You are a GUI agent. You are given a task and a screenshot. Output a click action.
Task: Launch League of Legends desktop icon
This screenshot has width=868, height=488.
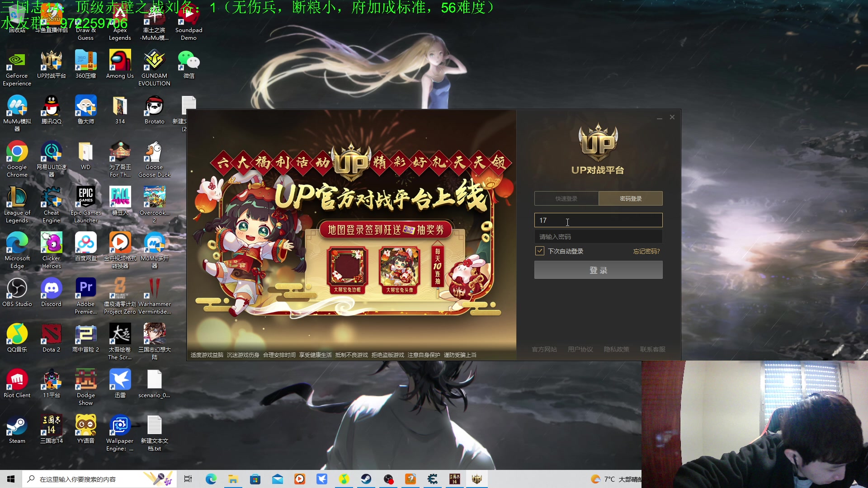click(17, 205)
